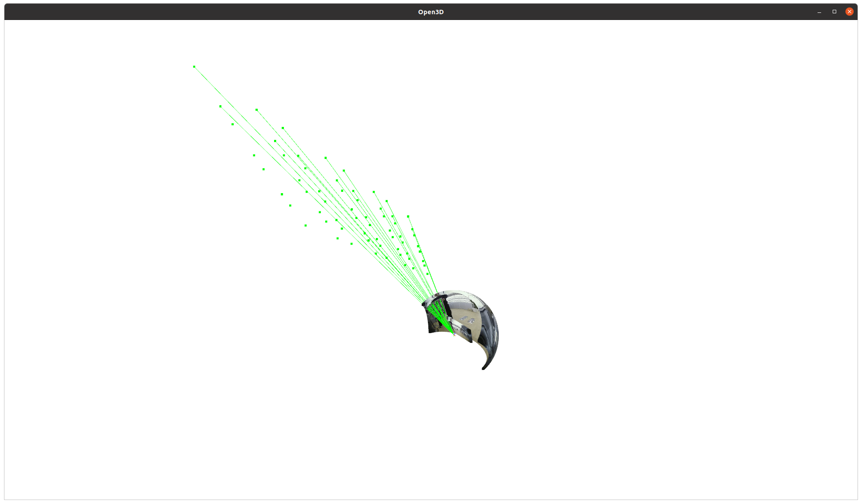Select the green point ending the rightmost ray

tap(408, 217)
